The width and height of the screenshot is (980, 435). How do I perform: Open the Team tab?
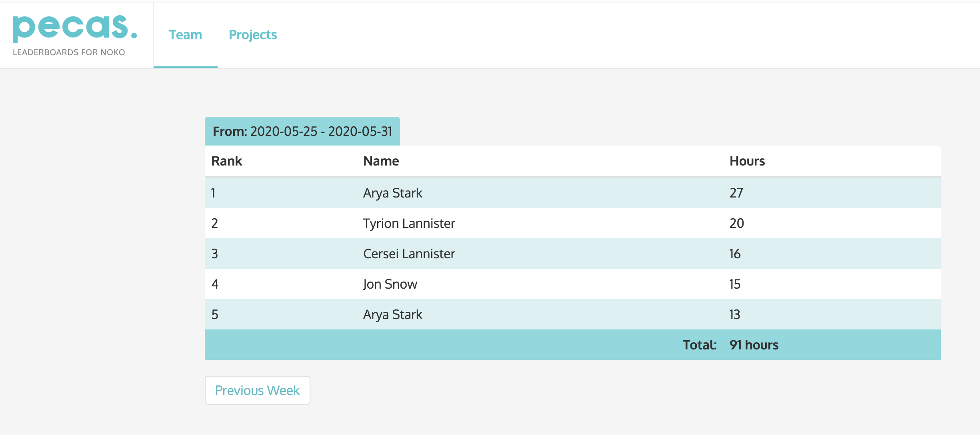point(185,35)
